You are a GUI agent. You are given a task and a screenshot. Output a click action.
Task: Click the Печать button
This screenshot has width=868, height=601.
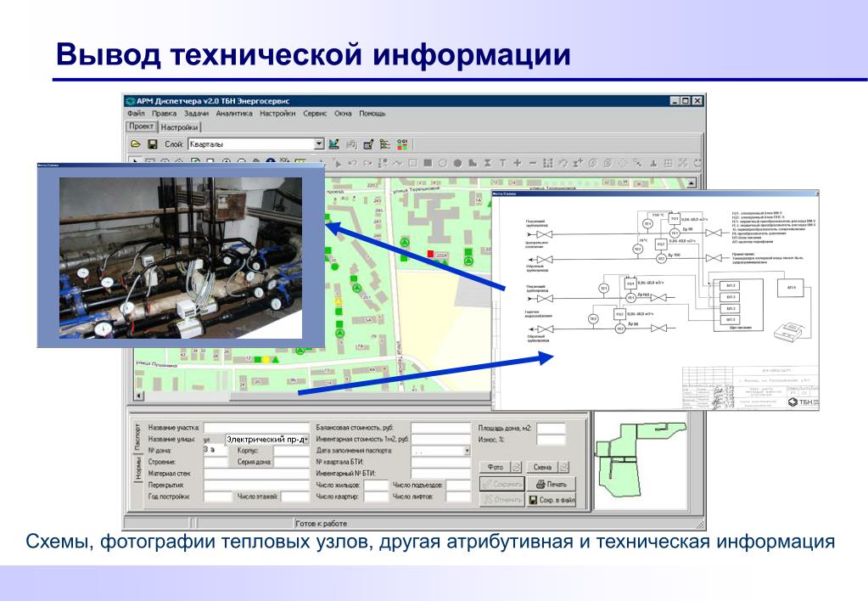point(551,484)
